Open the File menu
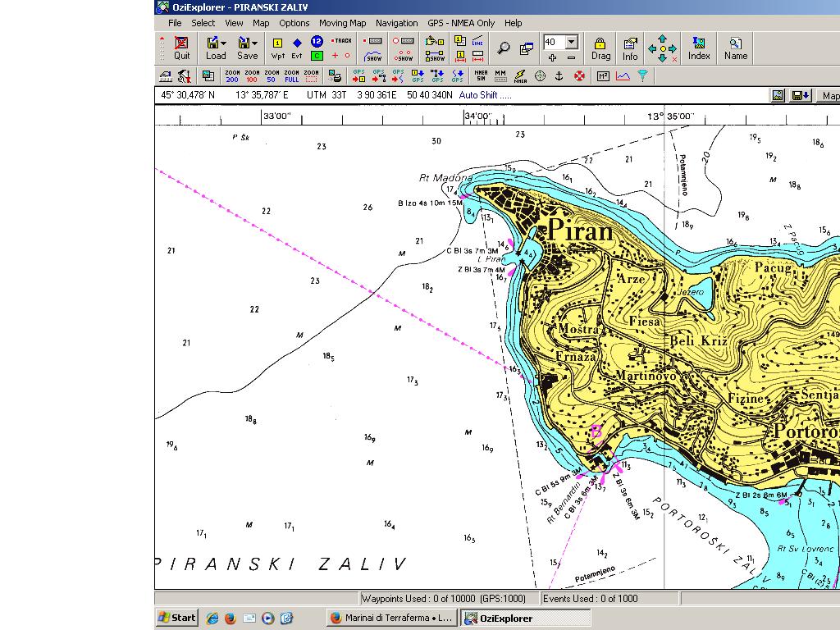840x630 pixels. 175,23
